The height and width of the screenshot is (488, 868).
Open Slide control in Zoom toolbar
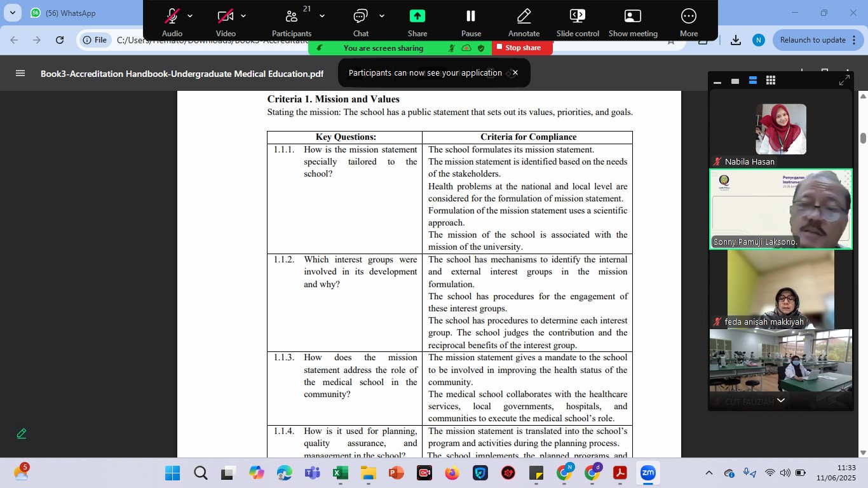[x=578, y=22]
